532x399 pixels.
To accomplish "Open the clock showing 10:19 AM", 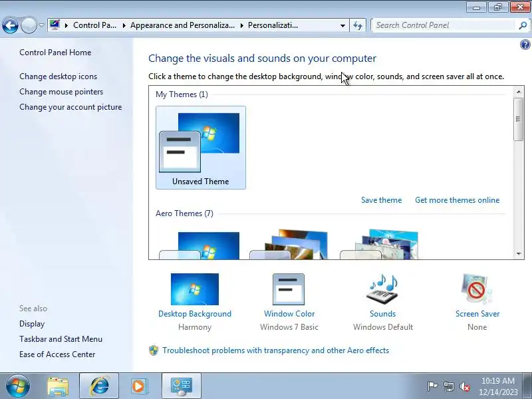I will (x=498, y=386).
